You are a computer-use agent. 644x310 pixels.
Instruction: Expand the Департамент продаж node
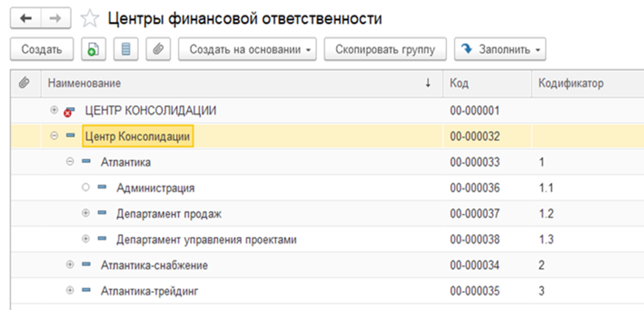[x=86, y=214]
